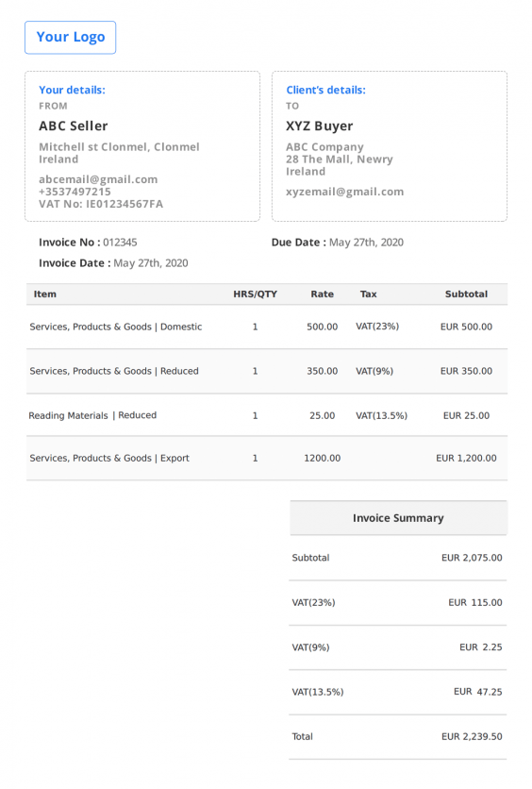
Task: Click the XYZ Buyer client name
Action: tap(320, 126)
